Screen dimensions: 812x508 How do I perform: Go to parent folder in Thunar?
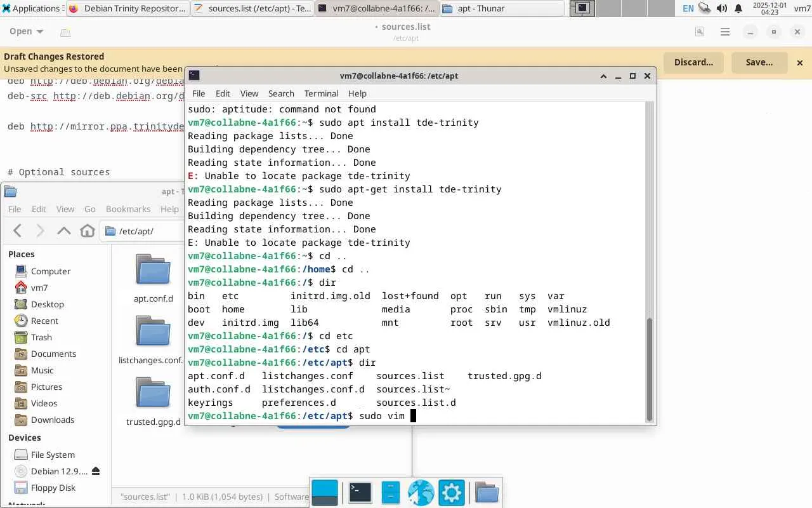click(64, 231)
